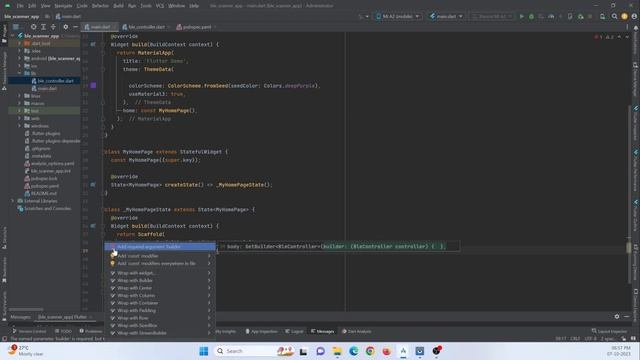Run the app with the green play button
The image size is (640, 360).
pyautogui.click(x=521, y=16)
